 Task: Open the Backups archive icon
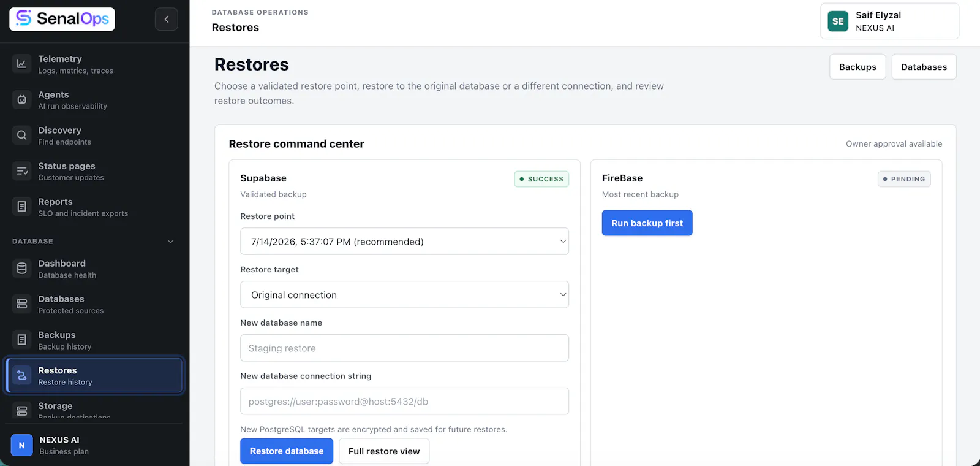point(22,340)
